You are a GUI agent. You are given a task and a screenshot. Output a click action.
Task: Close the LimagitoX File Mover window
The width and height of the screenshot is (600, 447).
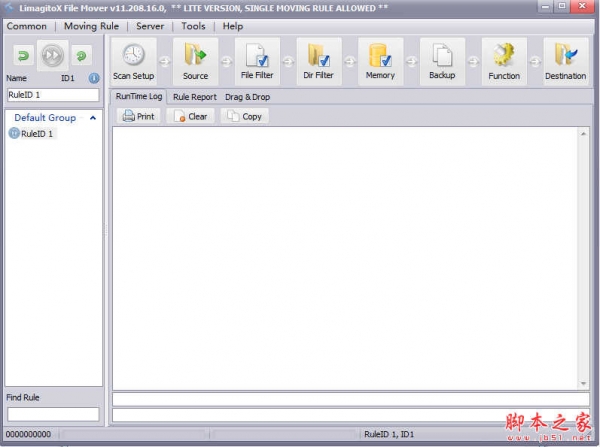(582, 7)
